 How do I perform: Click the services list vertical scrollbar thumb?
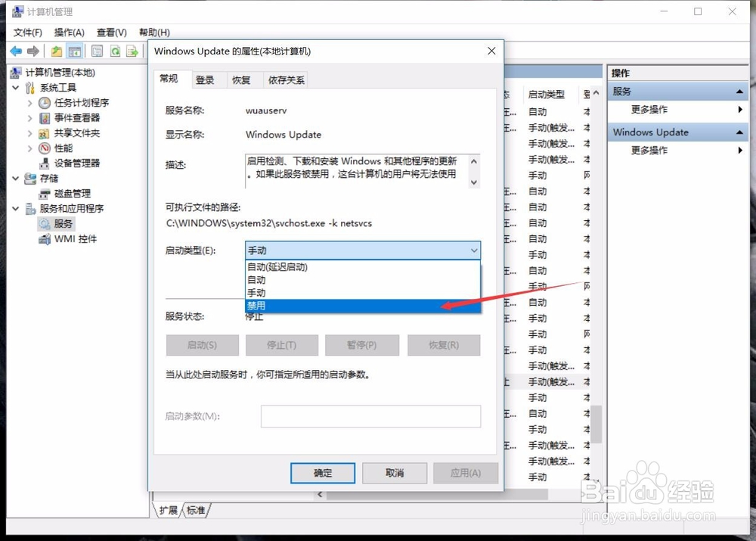click(x=597, y=424)
